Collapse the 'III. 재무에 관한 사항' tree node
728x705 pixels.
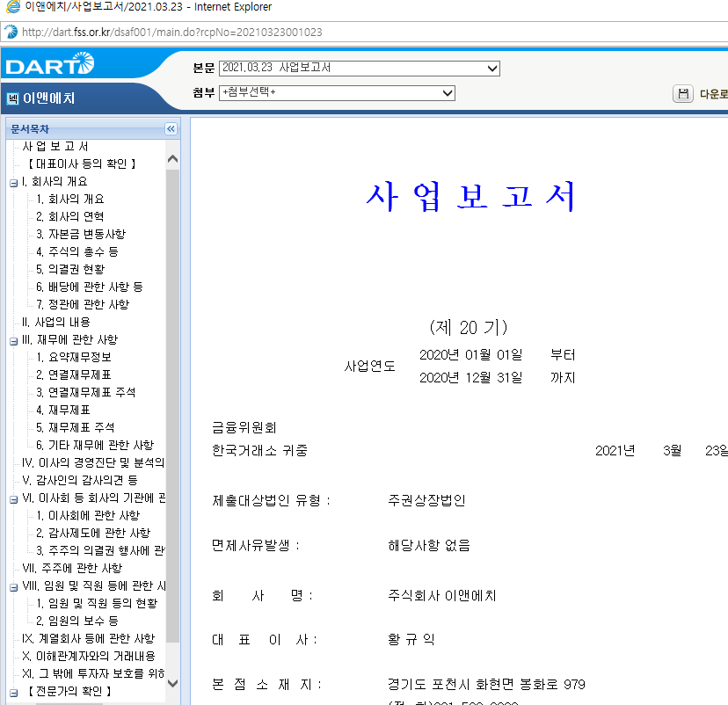point(13,341)
